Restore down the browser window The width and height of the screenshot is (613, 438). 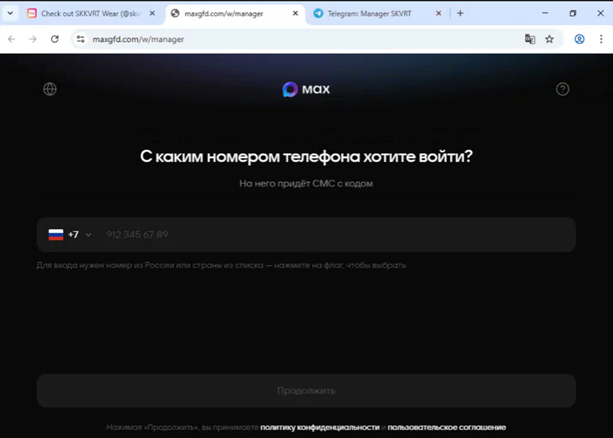click(x=573, y=13)
